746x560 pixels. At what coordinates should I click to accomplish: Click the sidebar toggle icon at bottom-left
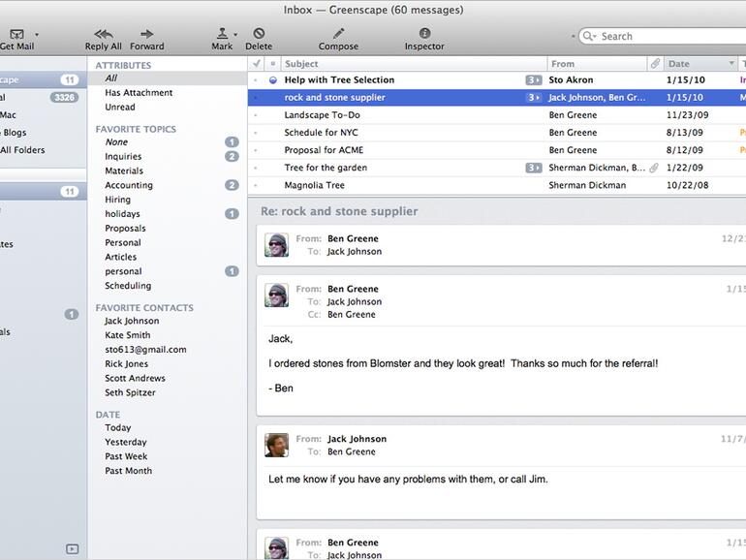[x=72, y=548]
